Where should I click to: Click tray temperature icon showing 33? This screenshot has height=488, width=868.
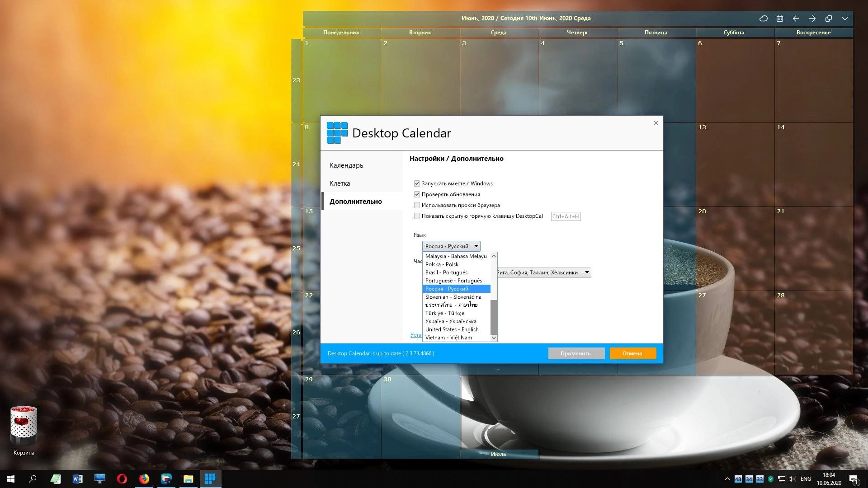pyautogui.click(x=760, y=479)
